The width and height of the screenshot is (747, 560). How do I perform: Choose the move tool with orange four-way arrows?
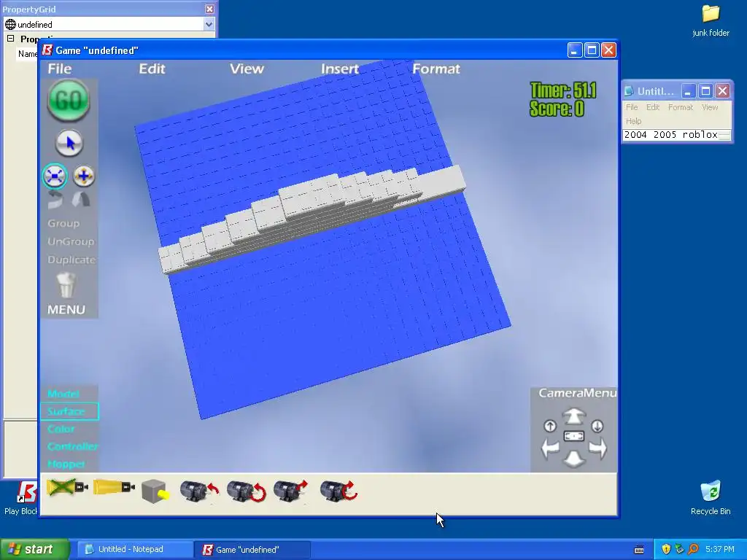point(83,176)
